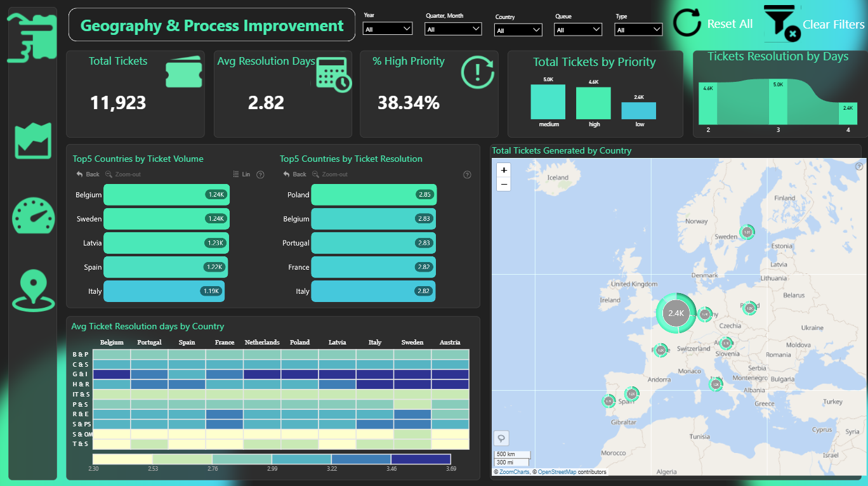Click the 11,923 Total Tickets value
The height and width of the screenshot is (486, 868).
(x=118, y=102)
